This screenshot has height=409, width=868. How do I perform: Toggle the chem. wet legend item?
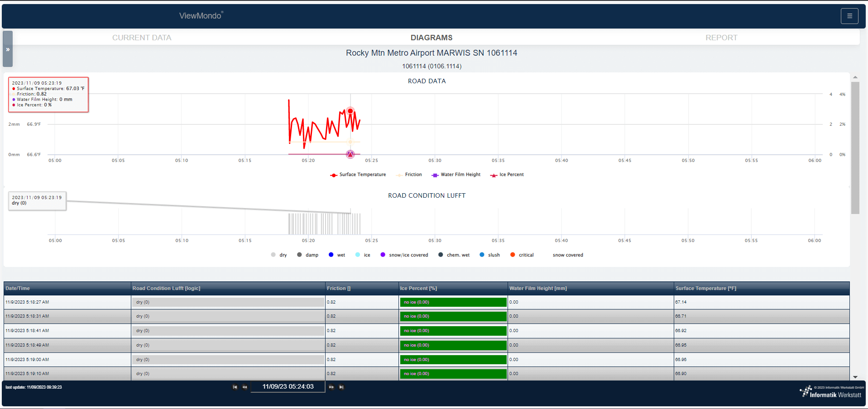pyautogui.click(x=454, y=255)
